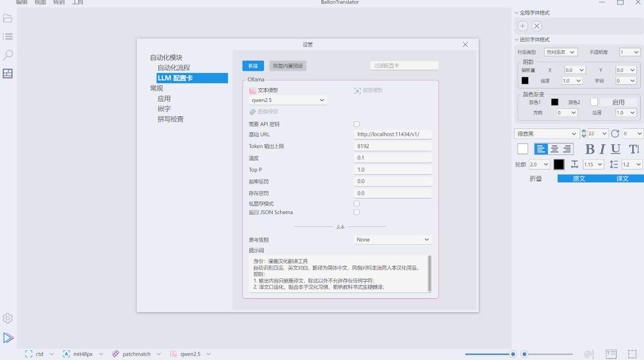Run translation with the play icon
The width and height of the screenshot is (644, 360).
pos(8,337)
